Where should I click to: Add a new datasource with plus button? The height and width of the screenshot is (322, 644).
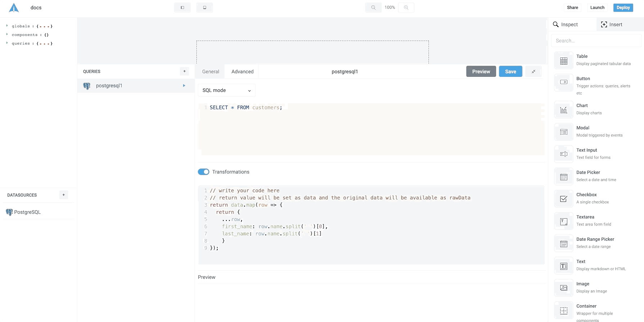63,195
